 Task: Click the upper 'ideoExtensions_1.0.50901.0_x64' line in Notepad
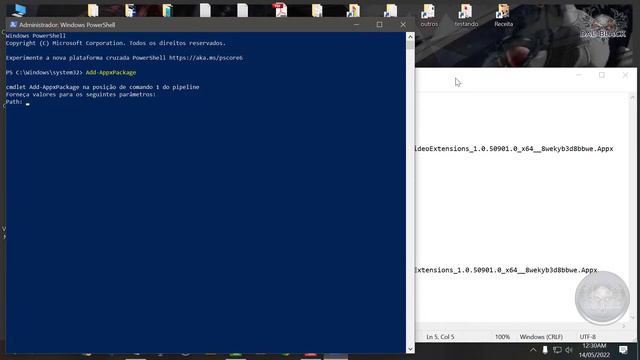pos(514,149)
